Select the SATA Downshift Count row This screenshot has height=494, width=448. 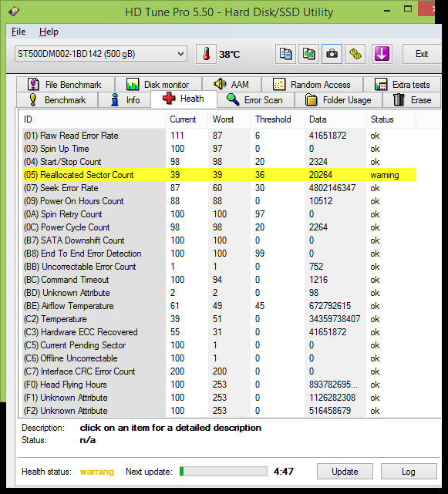coord(220,240)
